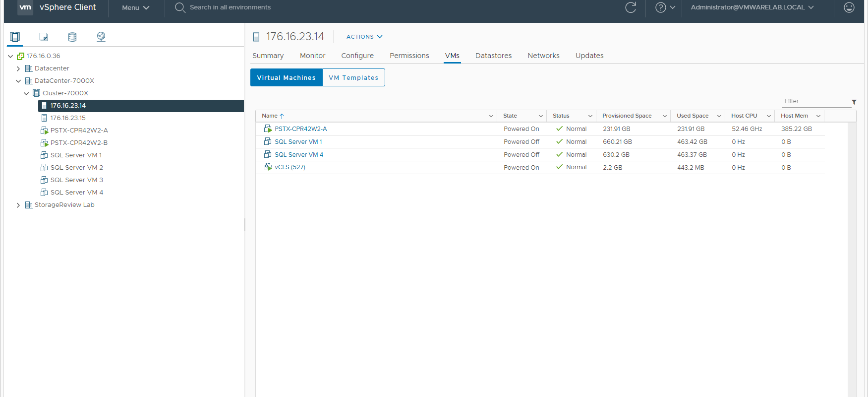Click the VM icon in vCLS (527) row
Viewport: 868px width, 397px height.
click(x=268, y=167)
